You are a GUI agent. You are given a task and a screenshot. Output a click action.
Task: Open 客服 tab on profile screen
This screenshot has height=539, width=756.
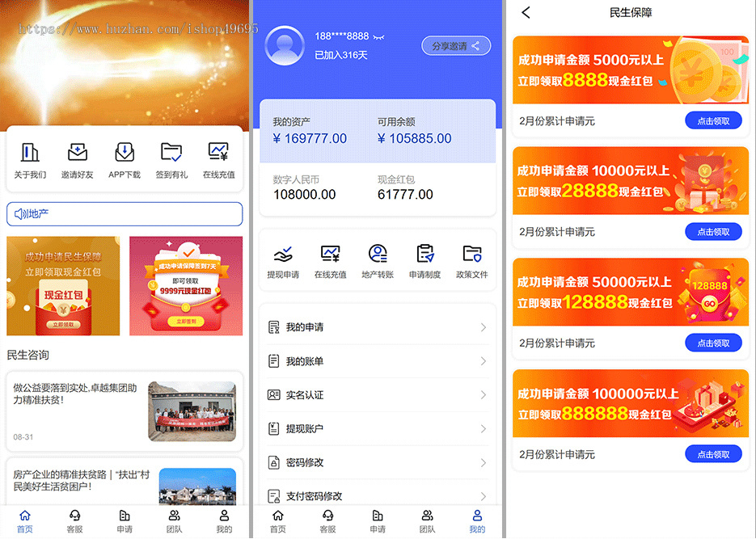[327, 522]
